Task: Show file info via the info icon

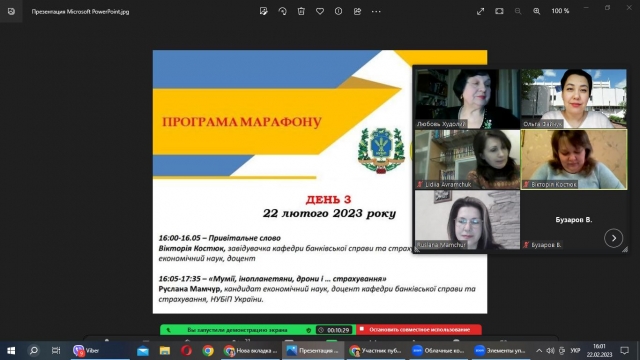Action: pos(338,11)
